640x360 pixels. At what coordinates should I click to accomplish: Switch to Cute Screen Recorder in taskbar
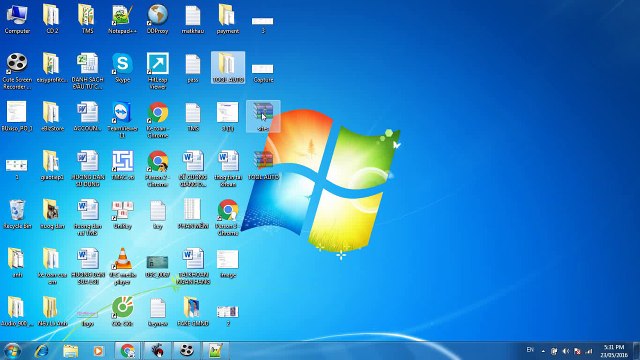(x=187, y=351)
